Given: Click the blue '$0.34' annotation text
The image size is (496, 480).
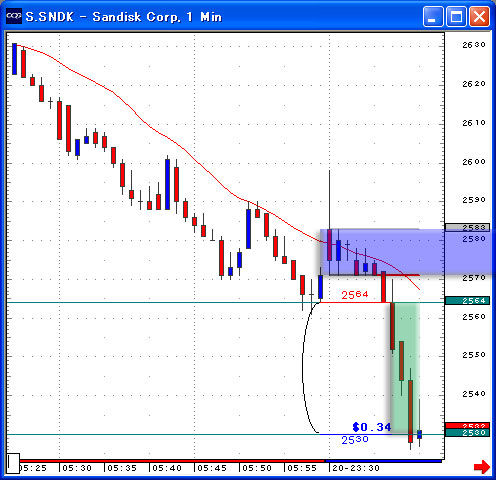Looking at the screenshot, I should pos(372,427).
